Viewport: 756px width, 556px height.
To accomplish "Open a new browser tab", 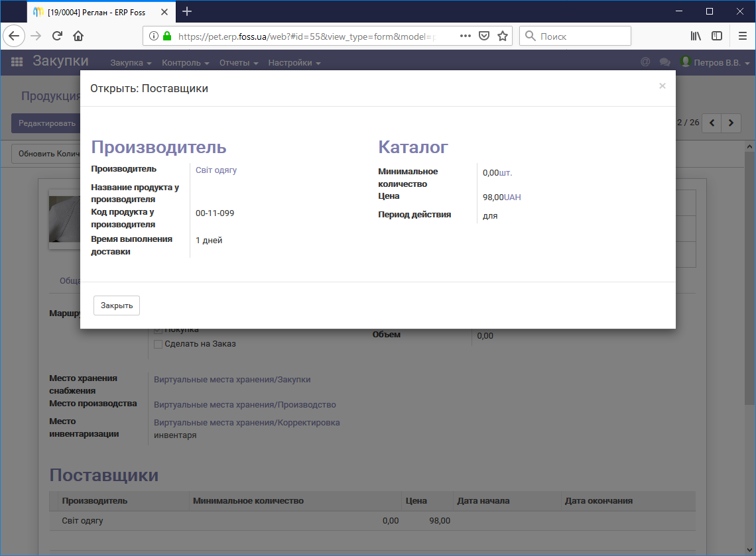I will tap(187, 11).
